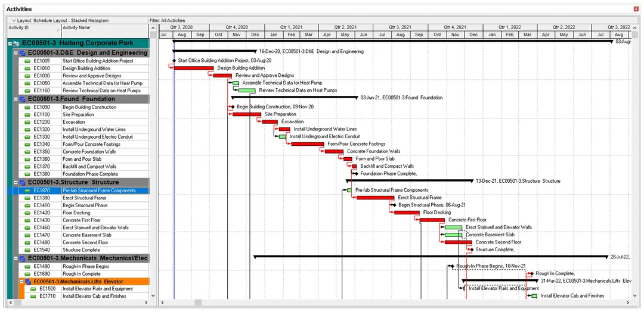The image size is (644, 312).
Task: Click the activity table's vertical scroll down arrow
Action: (153, 295)
